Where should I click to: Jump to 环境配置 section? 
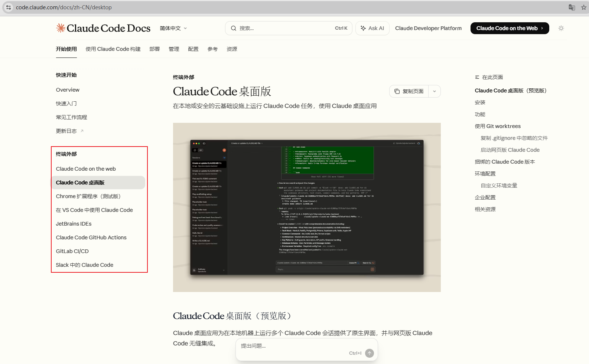click(x=485, y=174)
